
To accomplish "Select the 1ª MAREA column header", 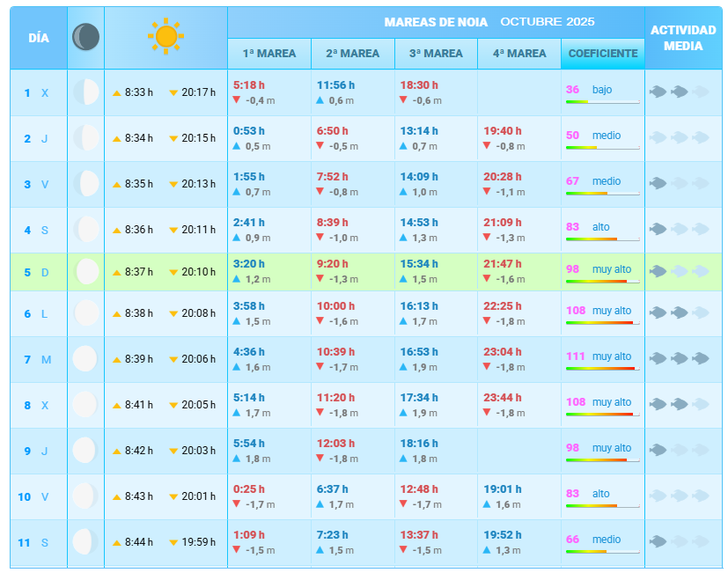I will point(269,54).
